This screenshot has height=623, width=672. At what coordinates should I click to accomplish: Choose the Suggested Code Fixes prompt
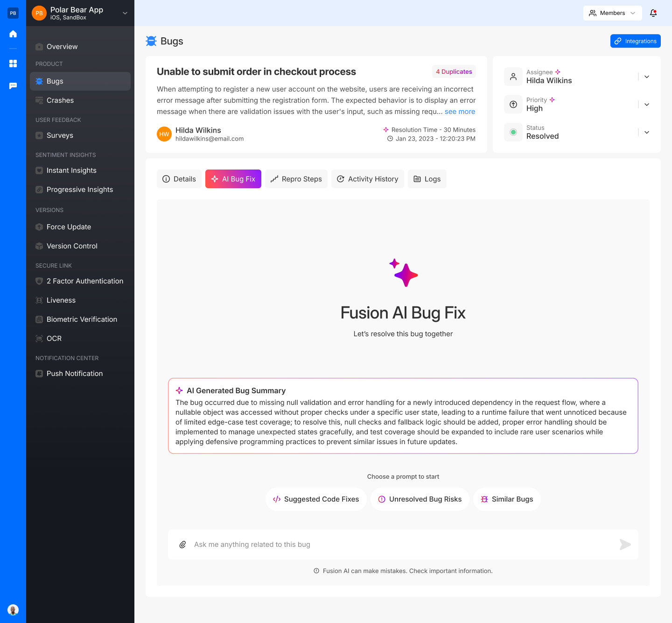coord(316,499)
